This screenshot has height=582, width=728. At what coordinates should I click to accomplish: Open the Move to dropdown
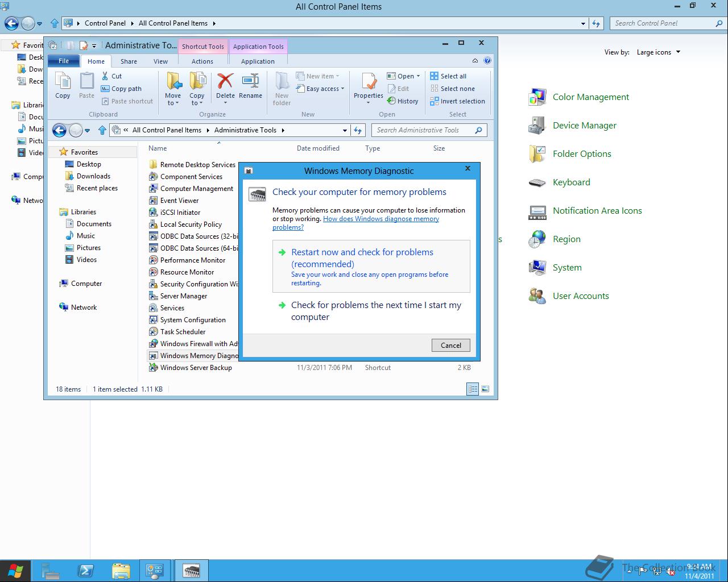(x=173, y=89)
